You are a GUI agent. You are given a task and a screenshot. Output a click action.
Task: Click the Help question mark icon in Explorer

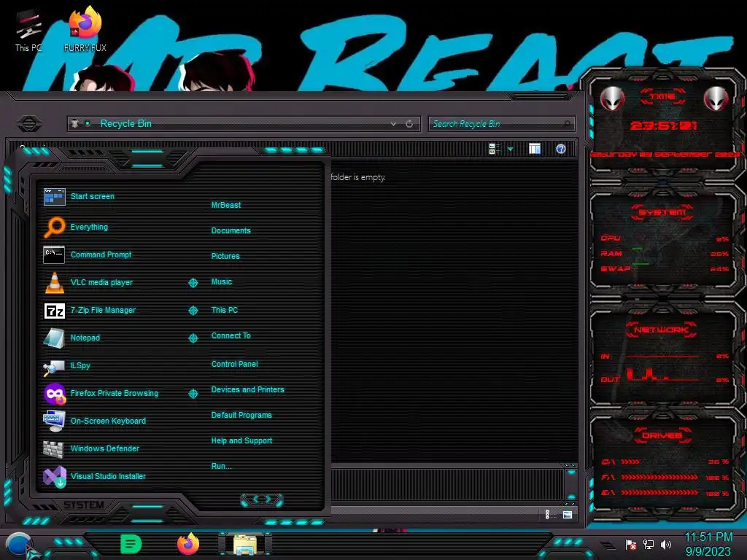pyautogui.click(x=561, y=149)
